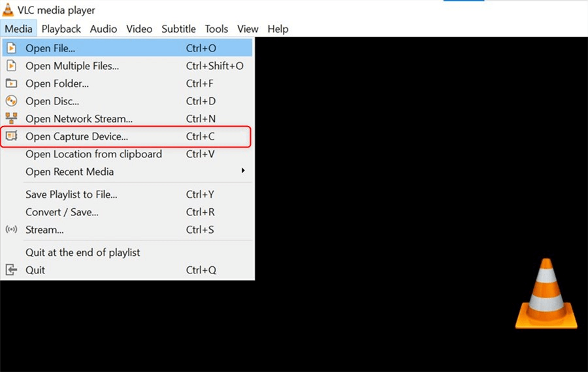Click the Ctrl+Q shortcut text
The image size is (588, 372).
click(x=201, y=270)
